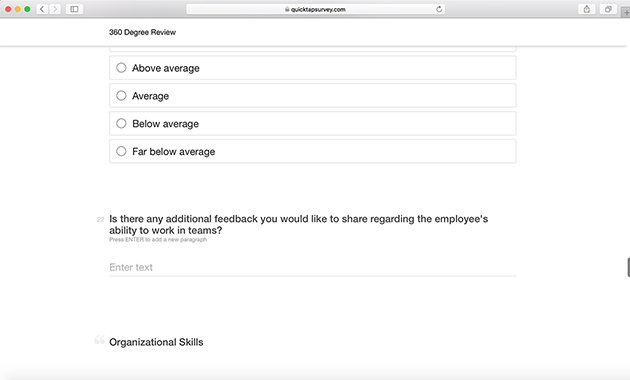Image resolution: width=630 pixels, height=380 pixels.
Task: Open the Share icon in toolbar
Action: tap(587, 9)
